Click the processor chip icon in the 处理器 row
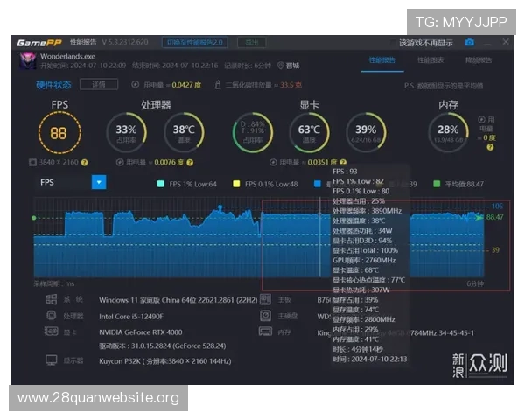 pyautogui.click(x=52, y=316)
